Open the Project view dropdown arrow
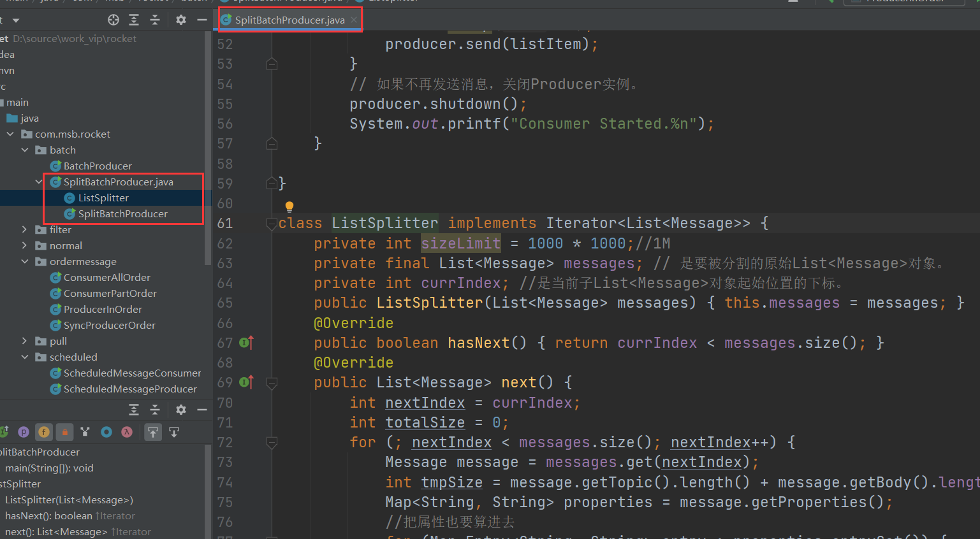Screen dimensions: 980x539 pyautogui.click(x=16, y=20)
